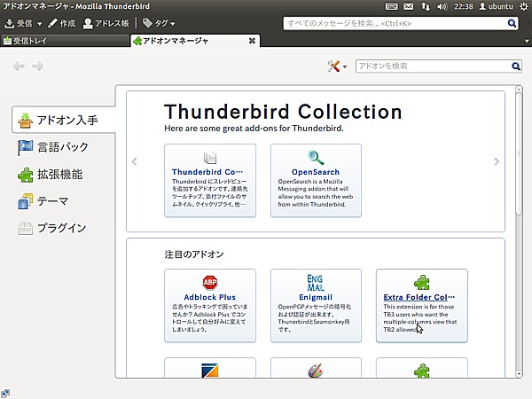Screen dimensions: 532x399
Task: Click the OpenSearch magnifier icon
Action: point(316,158)
